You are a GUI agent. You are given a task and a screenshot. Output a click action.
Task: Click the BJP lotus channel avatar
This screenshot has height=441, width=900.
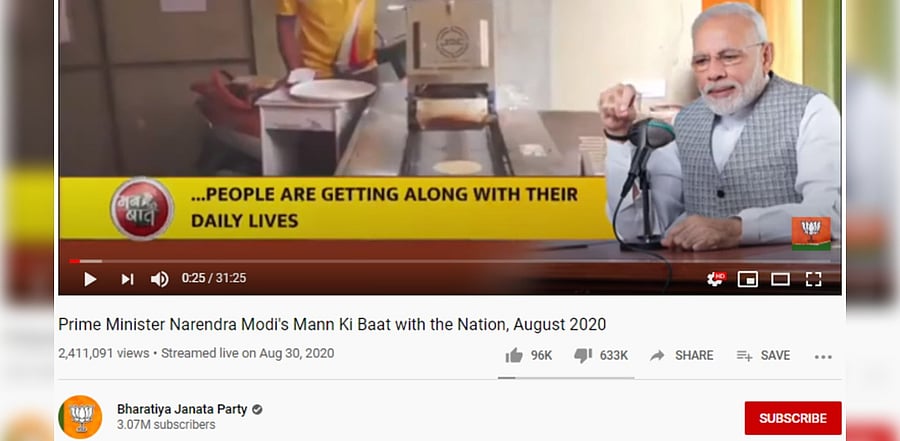click(x=80, y=417)
